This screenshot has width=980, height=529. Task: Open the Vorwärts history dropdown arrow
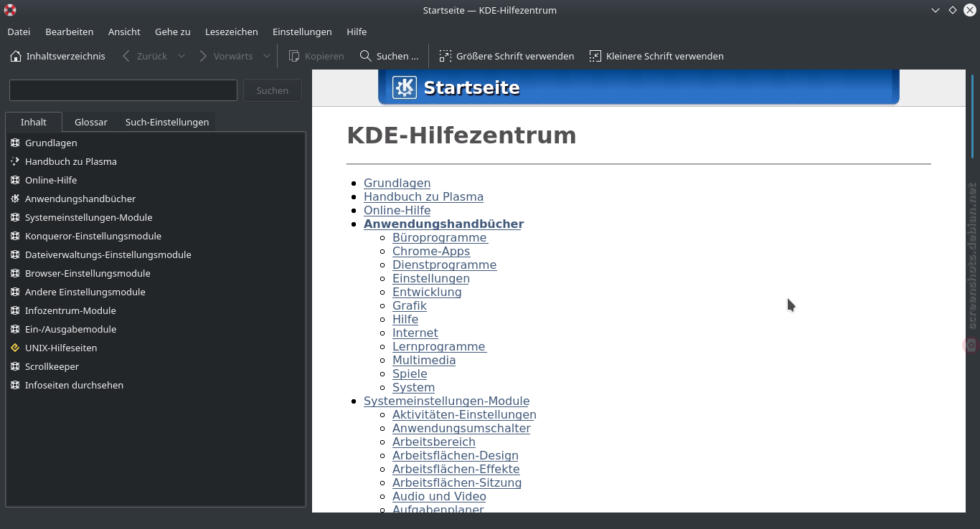[267, 56]
